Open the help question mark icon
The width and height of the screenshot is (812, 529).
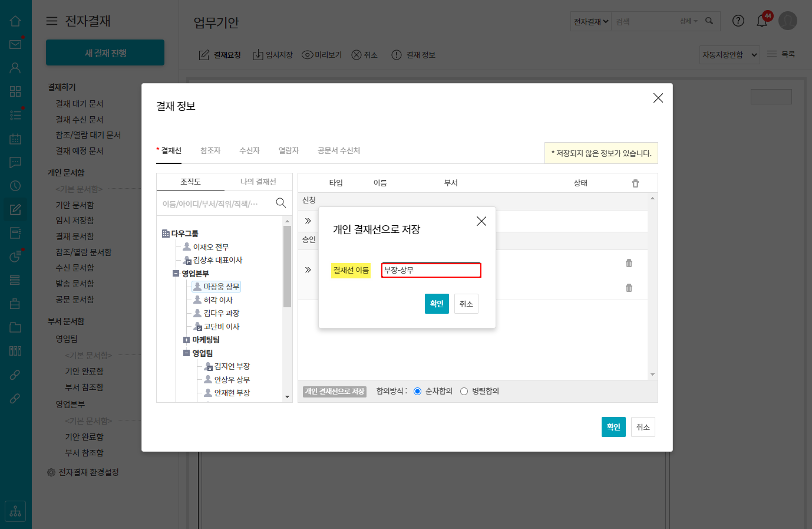[738, 21]
